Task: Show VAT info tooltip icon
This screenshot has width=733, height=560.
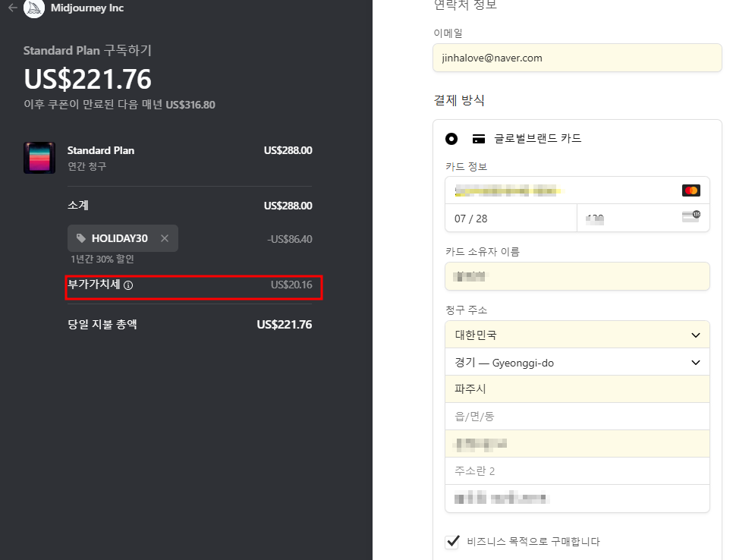Action: point(128,285)
